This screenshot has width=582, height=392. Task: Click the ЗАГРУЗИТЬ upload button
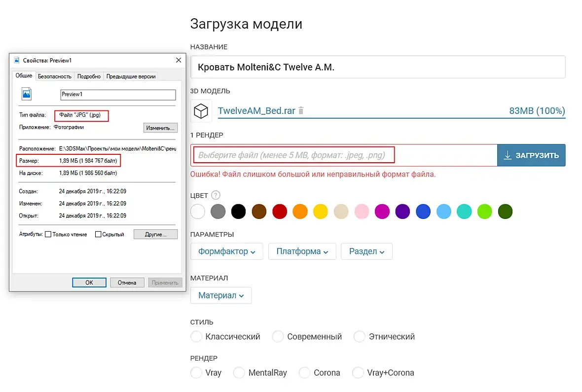pyautogui.click(x=531, y=155)
